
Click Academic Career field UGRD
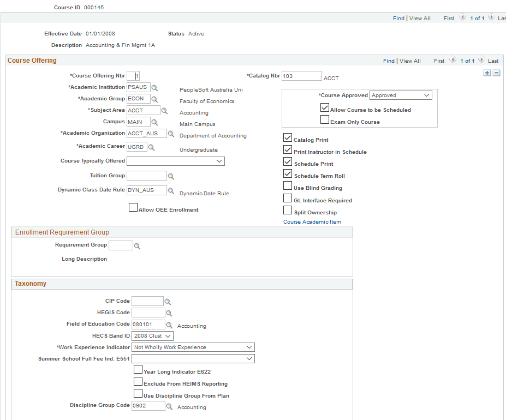(x=137, y=147)
